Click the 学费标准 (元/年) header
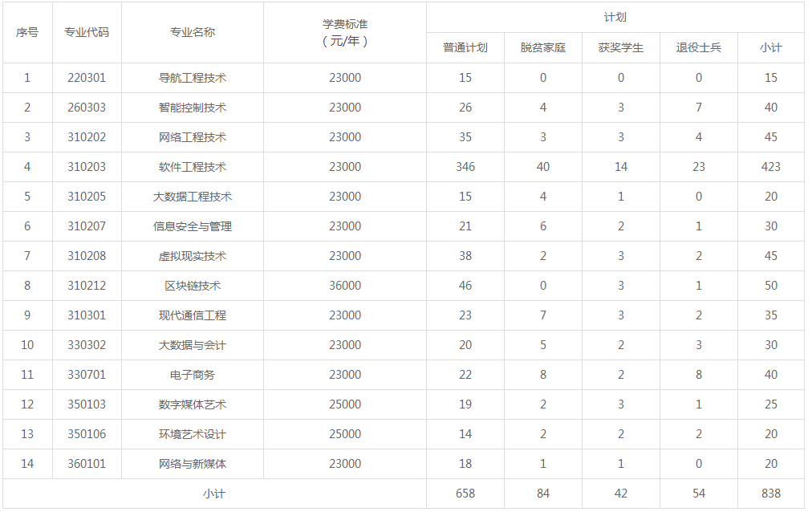 345,33
